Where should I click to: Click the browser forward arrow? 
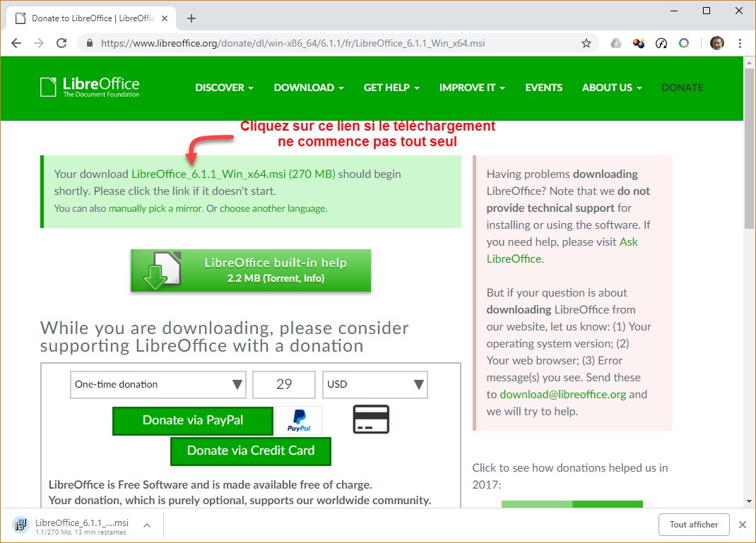pyautogui.click(x=39, y=43)
